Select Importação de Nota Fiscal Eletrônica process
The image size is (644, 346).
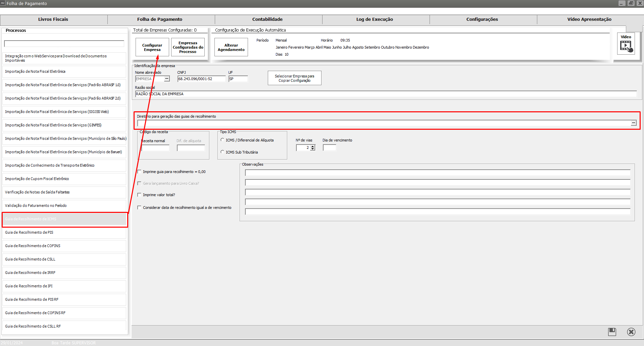coord(64,71)
